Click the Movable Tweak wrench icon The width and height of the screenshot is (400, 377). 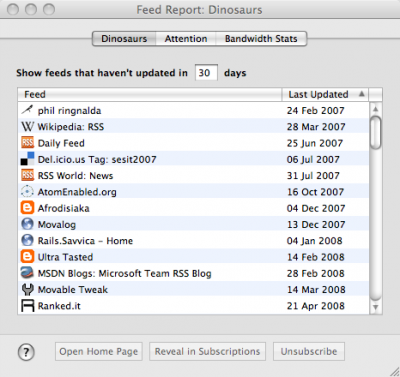27,289
